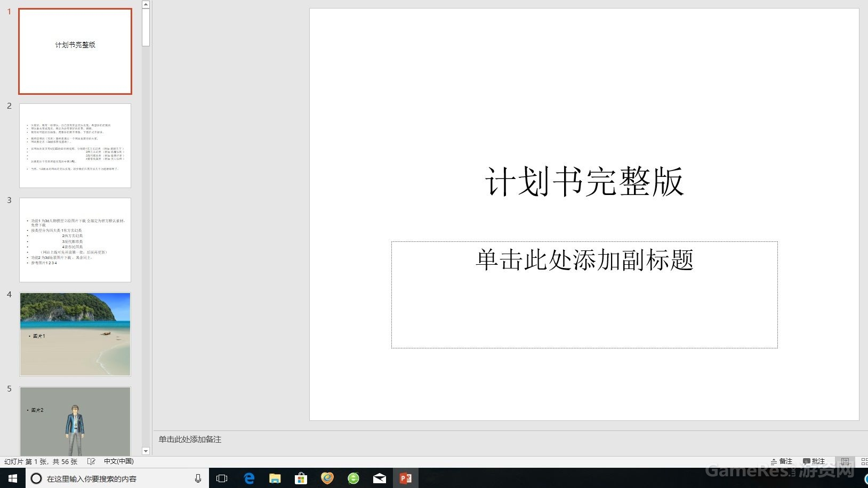Open the spell check icon in status bar
This screenshot has width=868, height=488.
91,461
